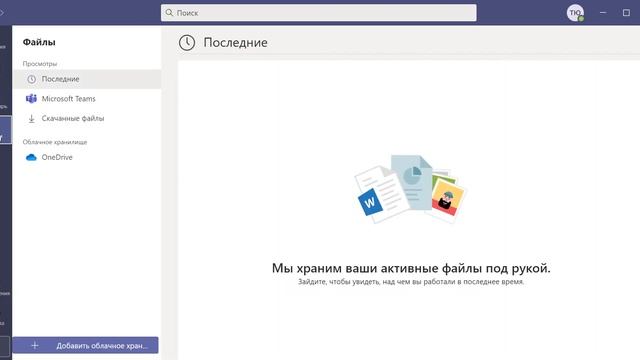640x360 pixels.
Task: Click the small clock icon beside Последние
Action: pyautogui.click(x=31, y=79)
